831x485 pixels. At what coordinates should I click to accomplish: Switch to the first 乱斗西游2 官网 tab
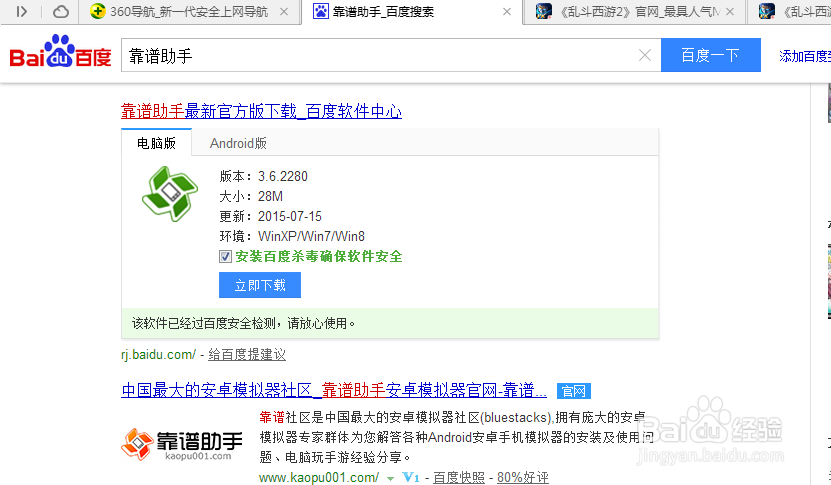[x=634, y=12]
